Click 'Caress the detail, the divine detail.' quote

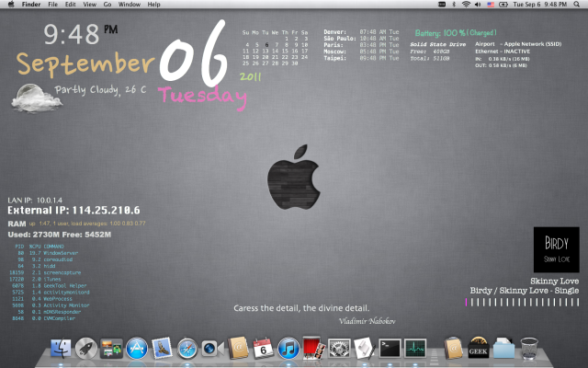[x=301, y=308]
